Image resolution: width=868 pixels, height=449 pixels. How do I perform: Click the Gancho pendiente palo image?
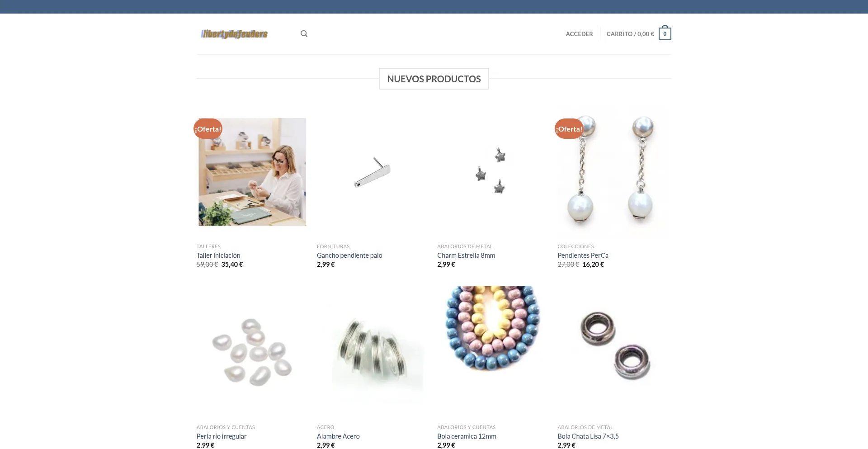(372, 172)
